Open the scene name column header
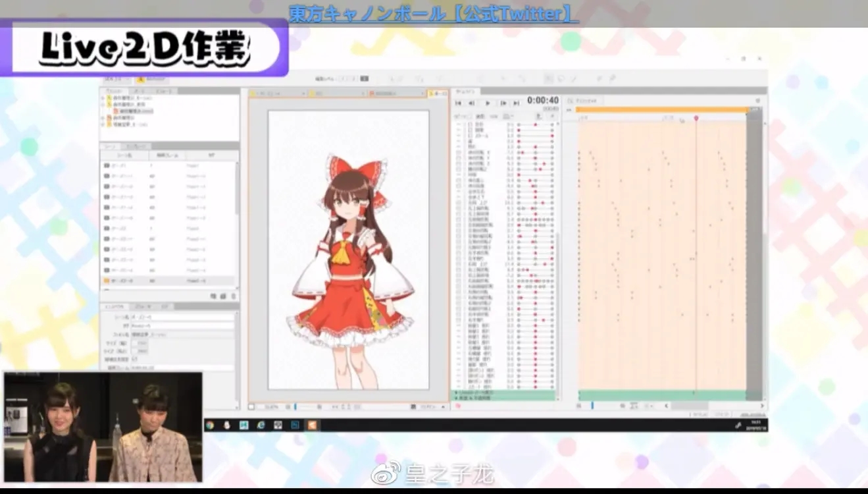Image resolution: width=868 pixels, height=494 pixels. 124,155
